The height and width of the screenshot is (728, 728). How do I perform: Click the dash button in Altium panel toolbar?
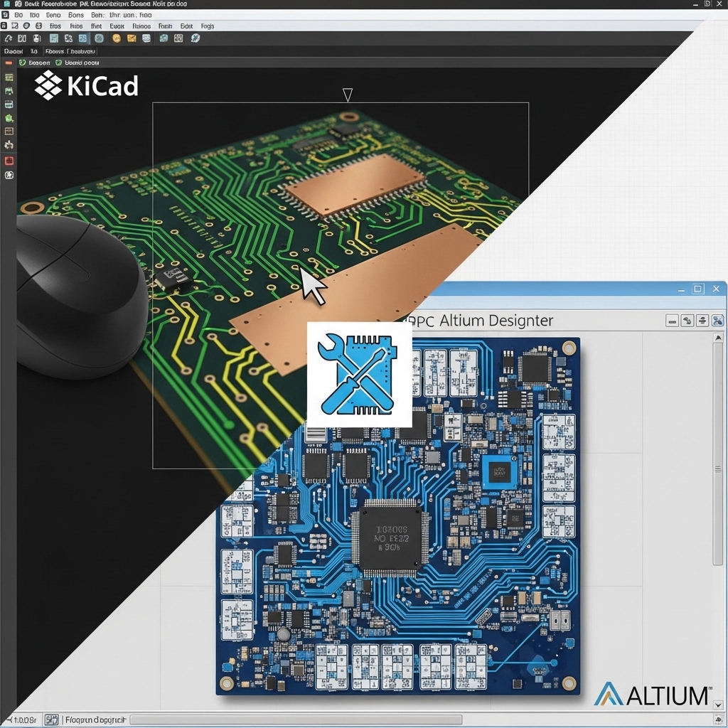[x=672, y=321]
